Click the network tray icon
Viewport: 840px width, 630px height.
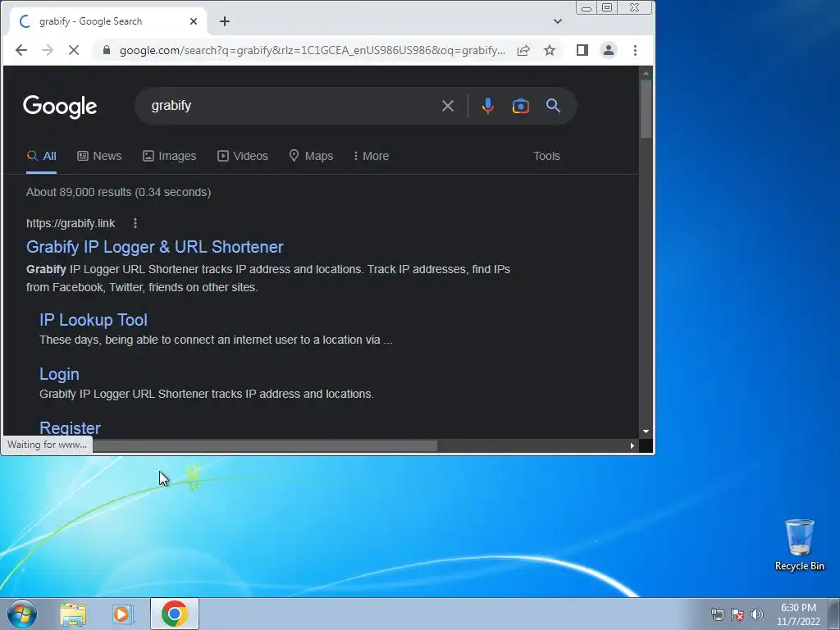pyautogui.click(x=717, y=614)
